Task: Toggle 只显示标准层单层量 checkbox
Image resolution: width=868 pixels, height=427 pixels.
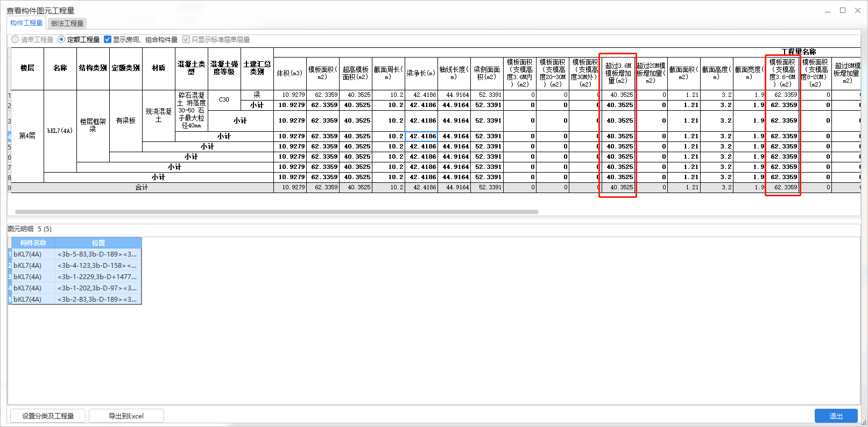Action: (216, 40)
